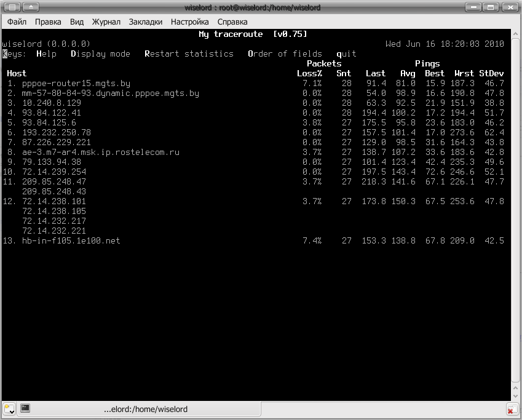Click the 7.1% loss value in row 1
This screenshot has height=420, width=522.
(312, 83)
